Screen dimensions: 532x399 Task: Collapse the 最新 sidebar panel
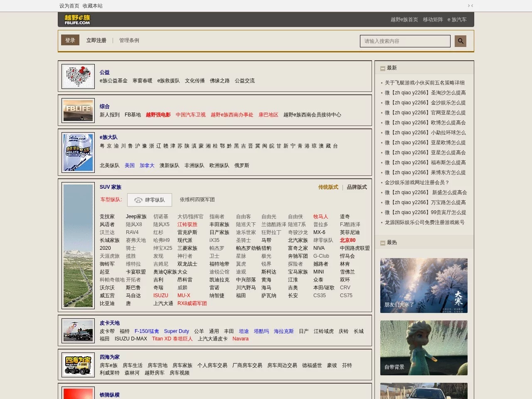coord(383,68)
